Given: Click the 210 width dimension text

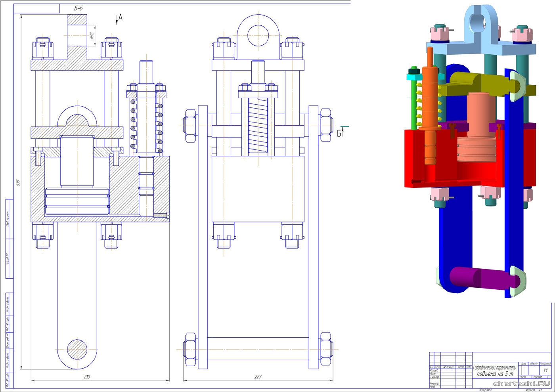Looking at the screenshot, I should click(x=87, y=377).
